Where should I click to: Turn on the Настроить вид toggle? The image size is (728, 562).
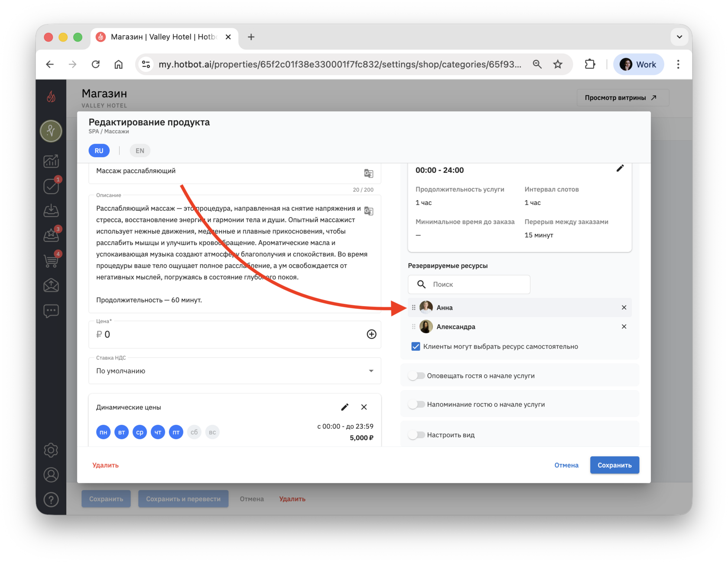pos(416,435)
